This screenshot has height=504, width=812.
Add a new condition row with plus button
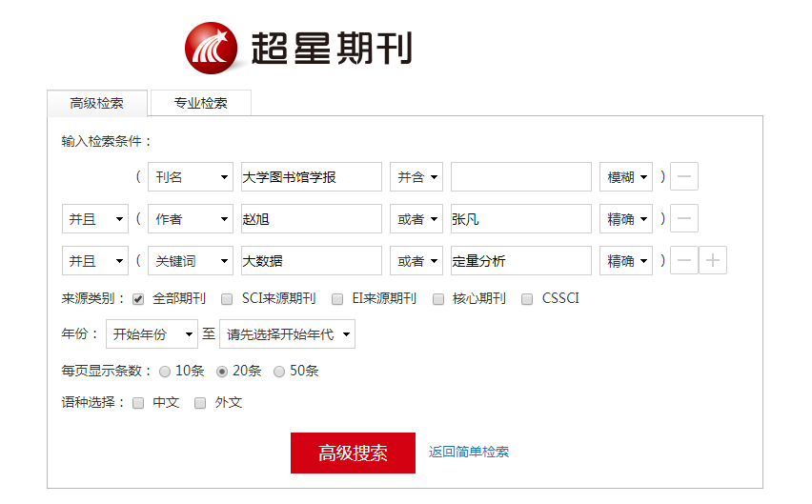pos(713,260)
